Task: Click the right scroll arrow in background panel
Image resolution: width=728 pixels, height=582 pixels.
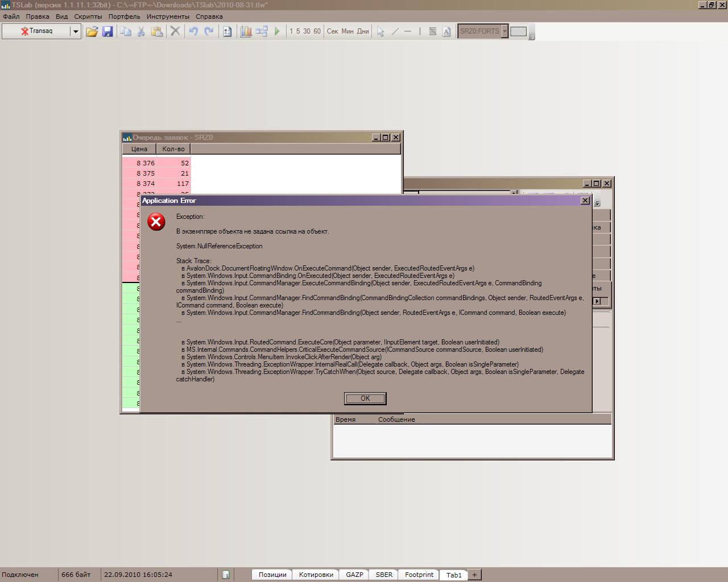Action: 597,301
